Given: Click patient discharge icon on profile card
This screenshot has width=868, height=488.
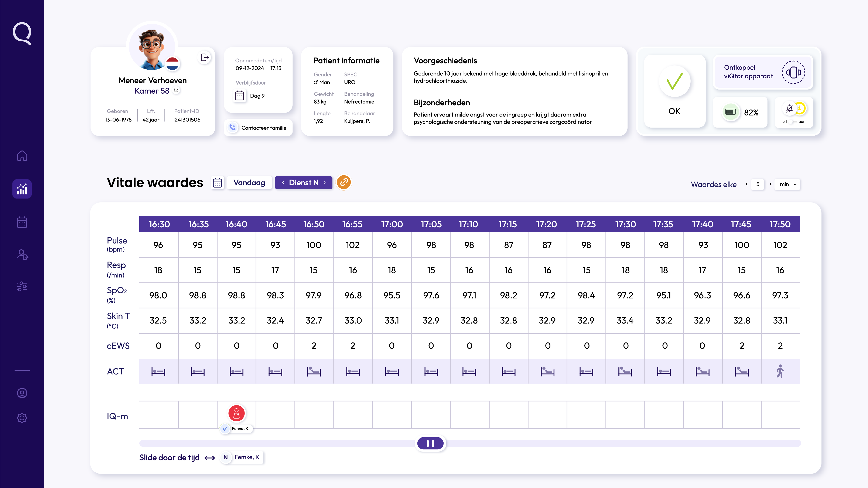Looking at the screenshot, I should [x=205, y=57].
